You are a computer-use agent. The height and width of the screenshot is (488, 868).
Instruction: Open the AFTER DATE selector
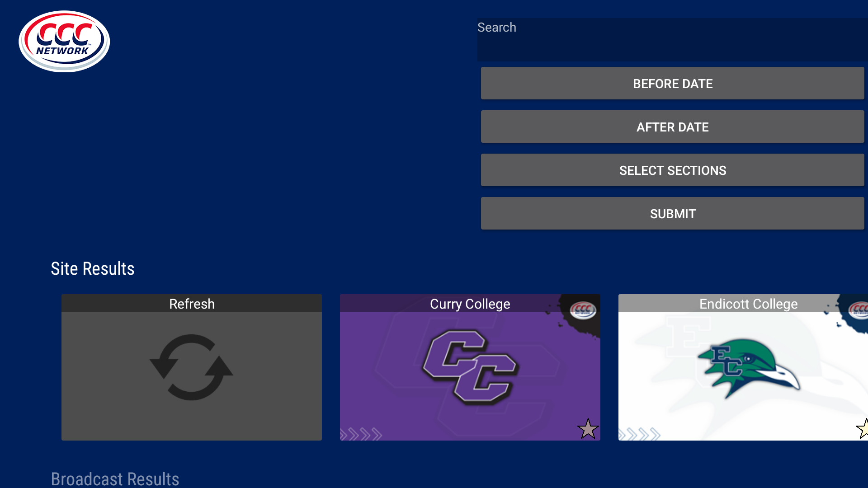pyautogui.click(x=672, y=127)
